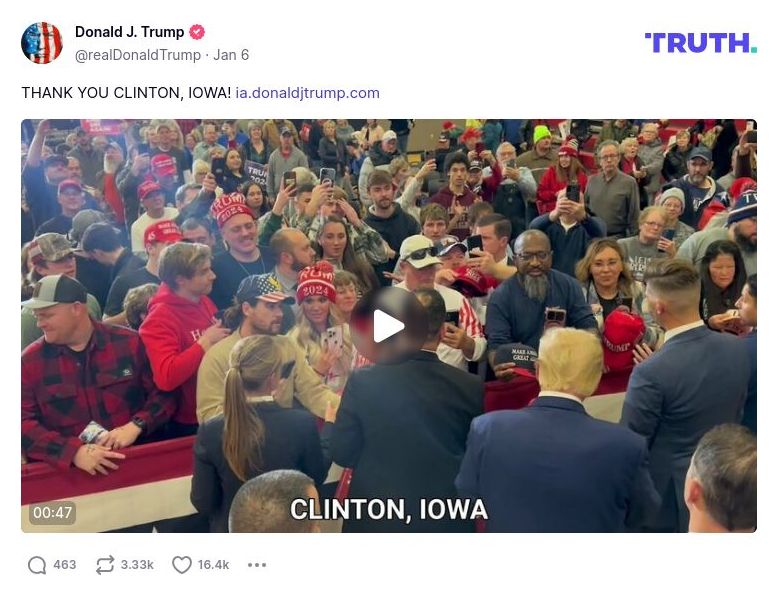This screenshot has height=595, width=778.
Task: Open the Donald J. Trump display name
Action: [130, 32]
